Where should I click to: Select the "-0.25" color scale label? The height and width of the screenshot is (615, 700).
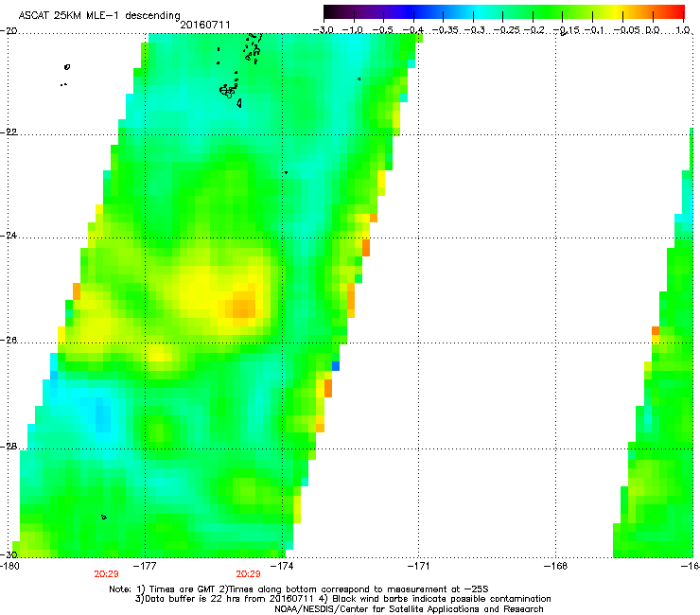507,30
